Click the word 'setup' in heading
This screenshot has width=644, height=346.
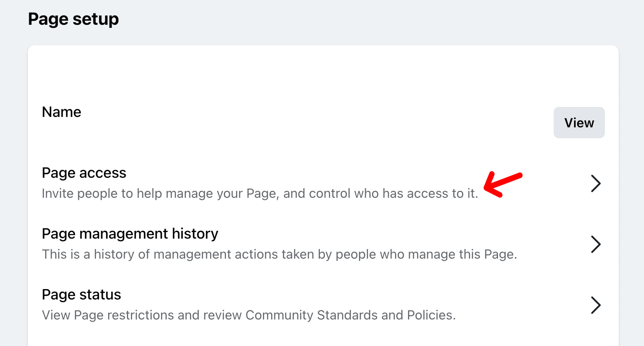(x=96, y=20)
